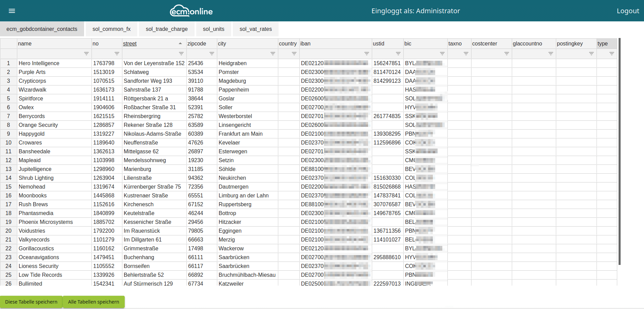644x309 pixels.
Task: Switch to sol_vat_rates tab
Action: click(256, 29)
